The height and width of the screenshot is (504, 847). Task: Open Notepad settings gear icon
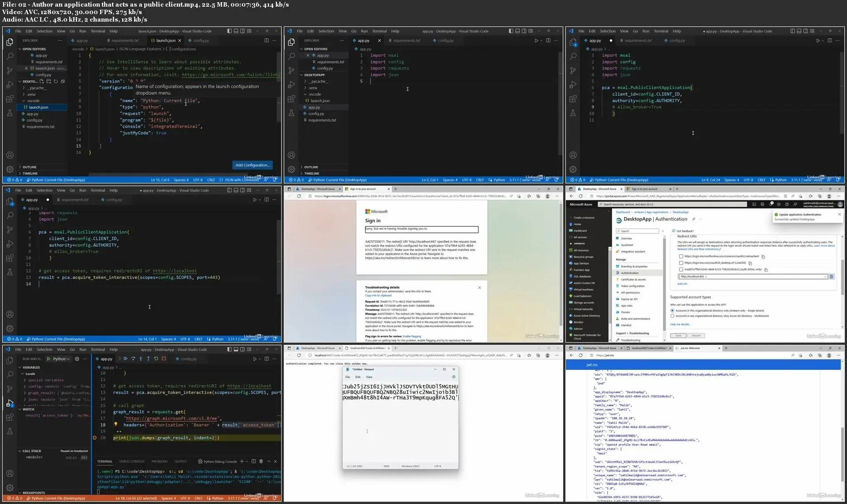(453, 377)
